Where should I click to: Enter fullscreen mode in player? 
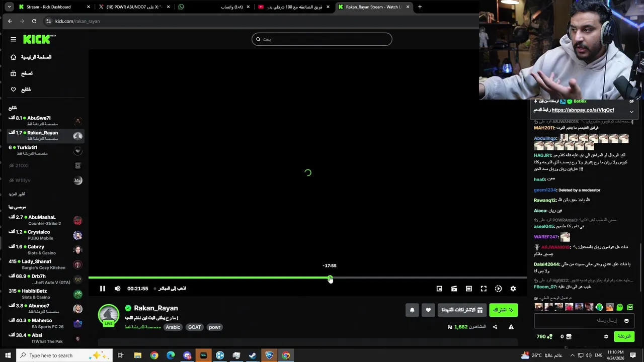[484, 289]
